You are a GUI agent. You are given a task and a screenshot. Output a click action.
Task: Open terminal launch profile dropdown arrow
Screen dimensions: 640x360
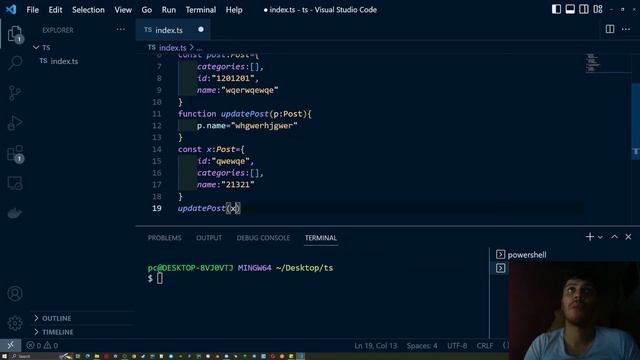(x=600, y=237)
